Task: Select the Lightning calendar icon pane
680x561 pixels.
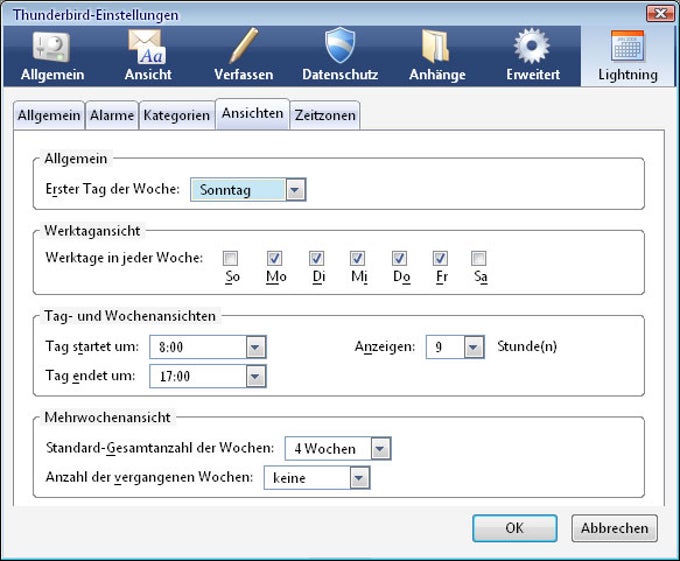Action: 628,56
